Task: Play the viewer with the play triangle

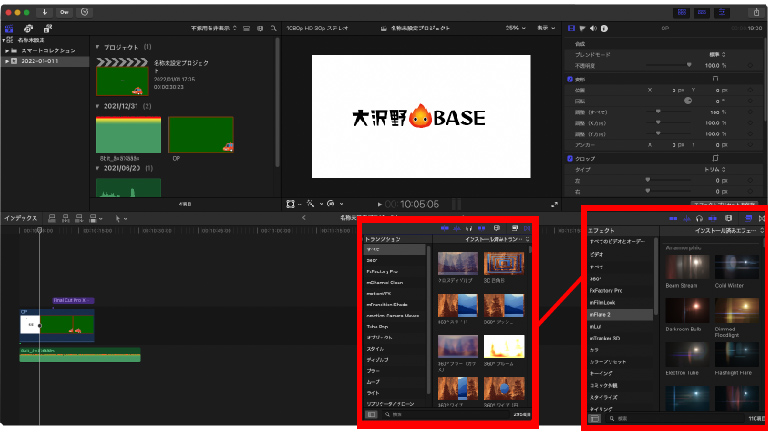Action: pos(379,204)
